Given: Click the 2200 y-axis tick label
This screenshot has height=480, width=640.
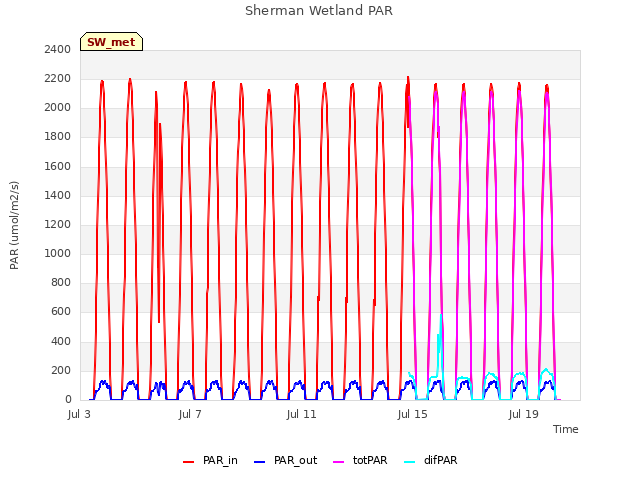Looking at the screenshot, I should 58,78.
